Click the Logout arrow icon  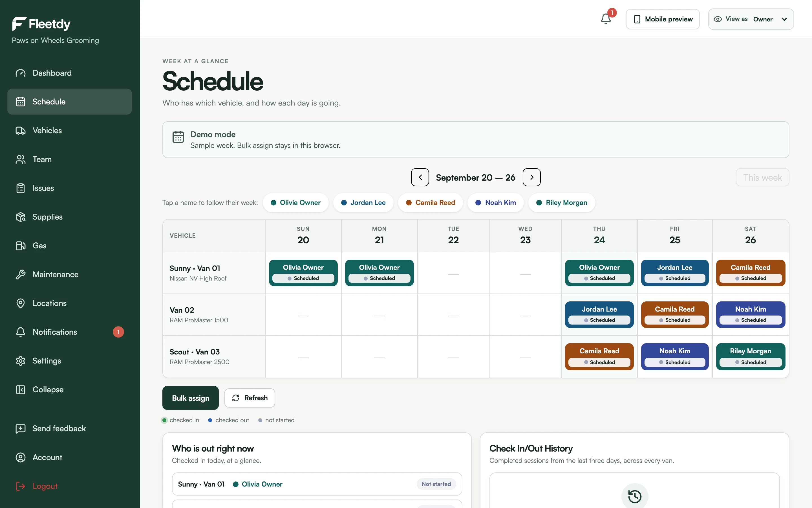[x=21, y=486]
